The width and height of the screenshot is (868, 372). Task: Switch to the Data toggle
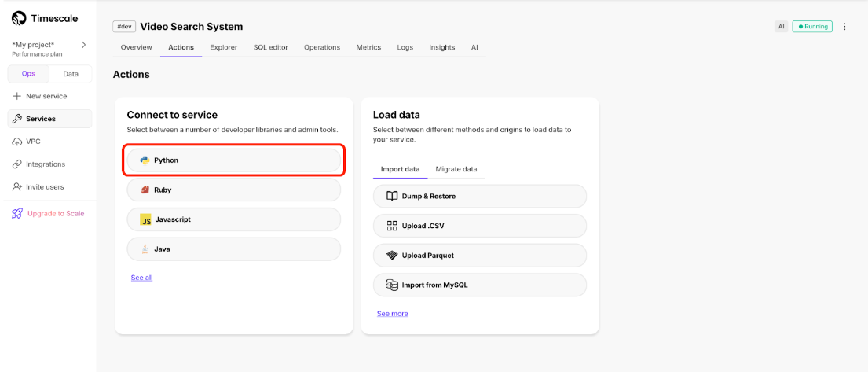click(71, 74)
